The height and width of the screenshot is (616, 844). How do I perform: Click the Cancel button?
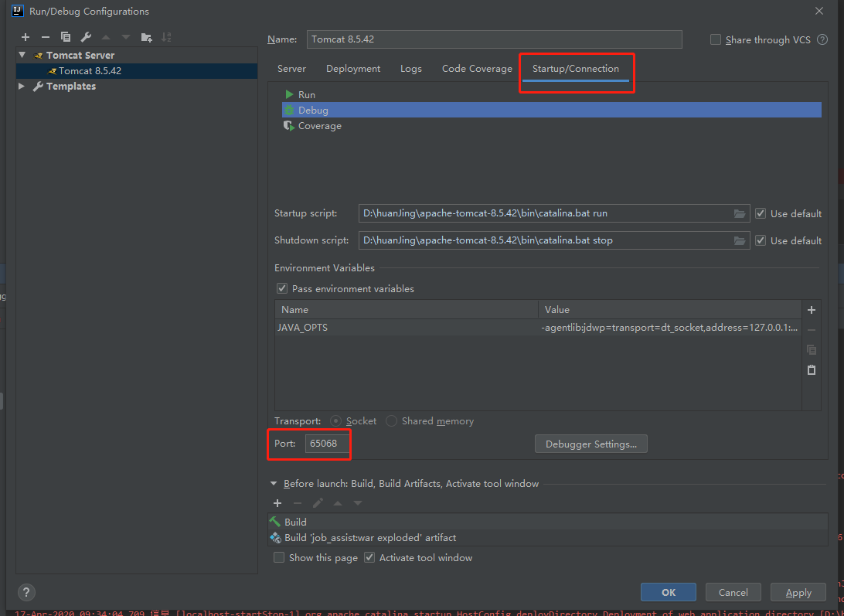pyautogui.click(x=733, y=592)
